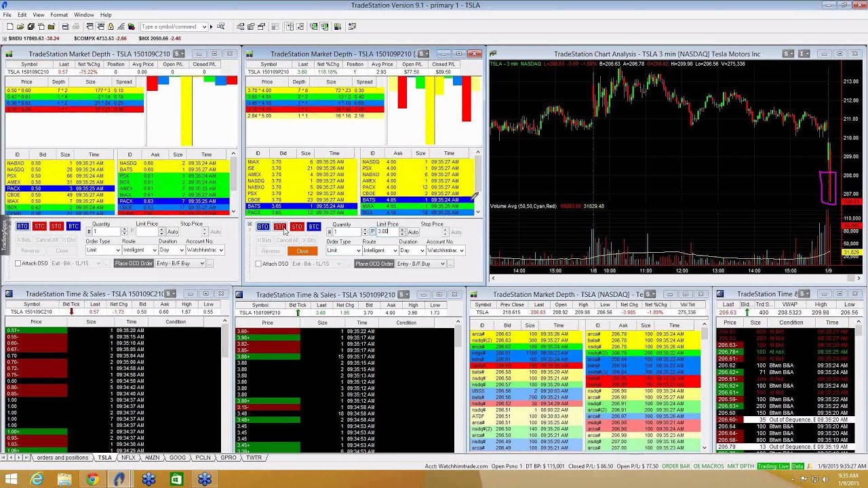This screenshot has width=868, height=488.
Task: Open Duration dropdown in C210 order bar
Action: point(180,250)
